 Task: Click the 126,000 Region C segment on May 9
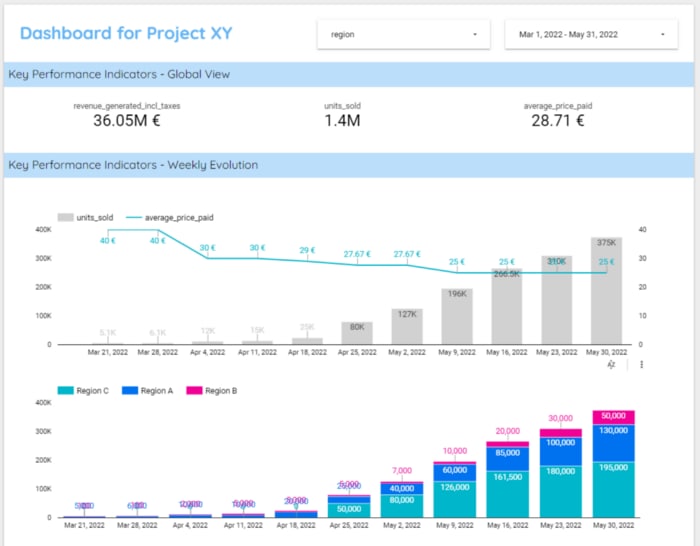click(455, 499)
